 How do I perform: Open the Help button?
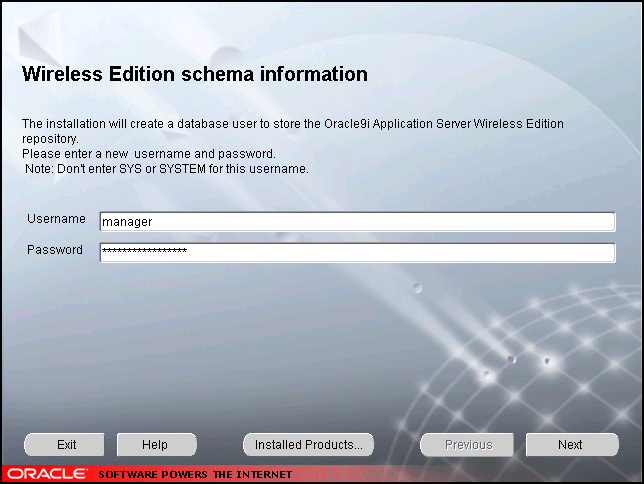tap(156, 445)
